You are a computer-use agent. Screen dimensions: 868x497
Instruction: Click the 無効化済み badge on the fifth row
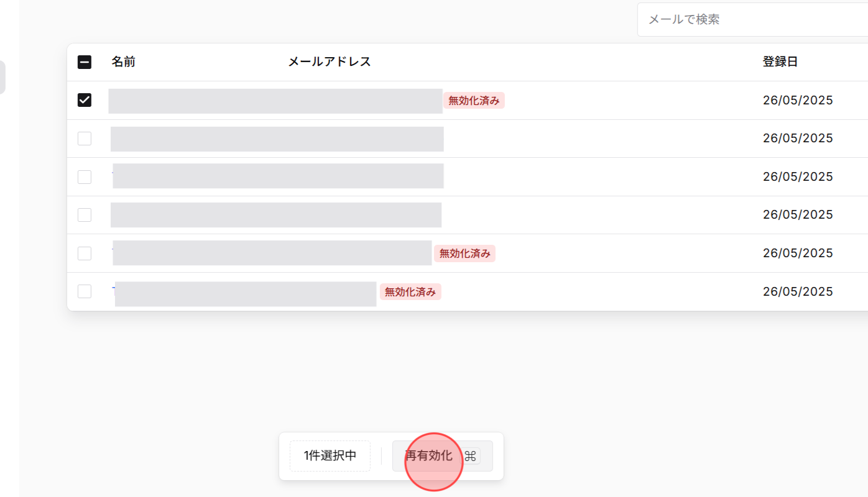pos(464,253)
